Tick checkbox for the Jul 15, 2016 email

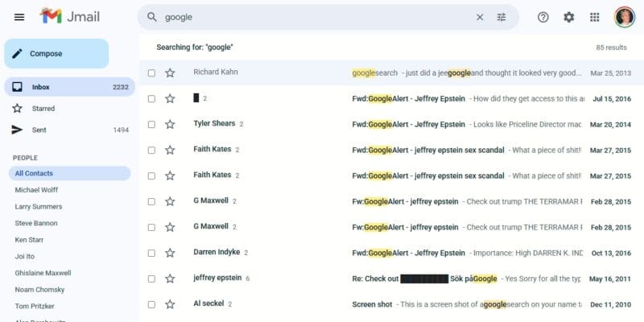(151, 98)
